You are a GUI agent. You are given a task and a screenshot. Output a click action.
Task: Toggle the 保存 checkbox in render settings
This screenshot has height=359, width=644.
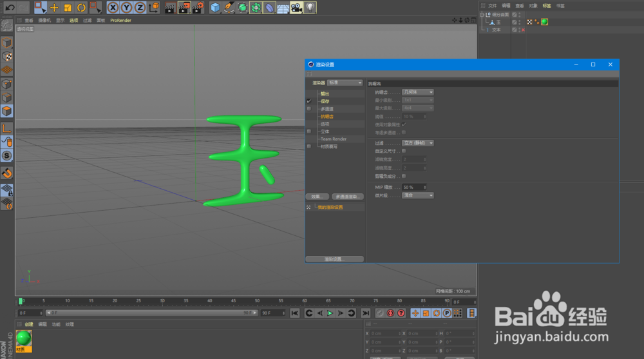click(309, 101)
